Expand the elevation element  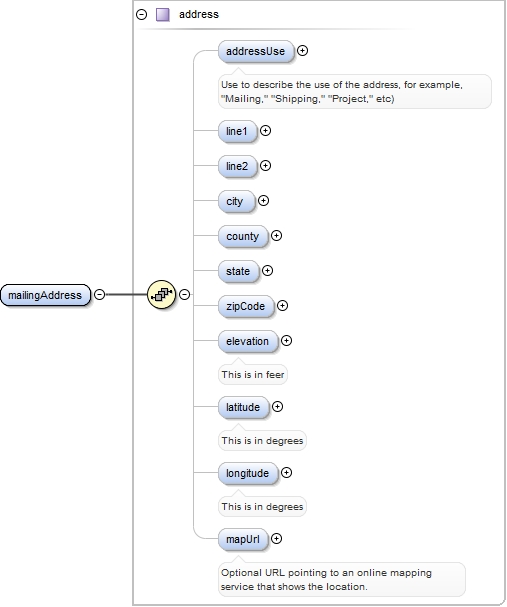(286, 341)
